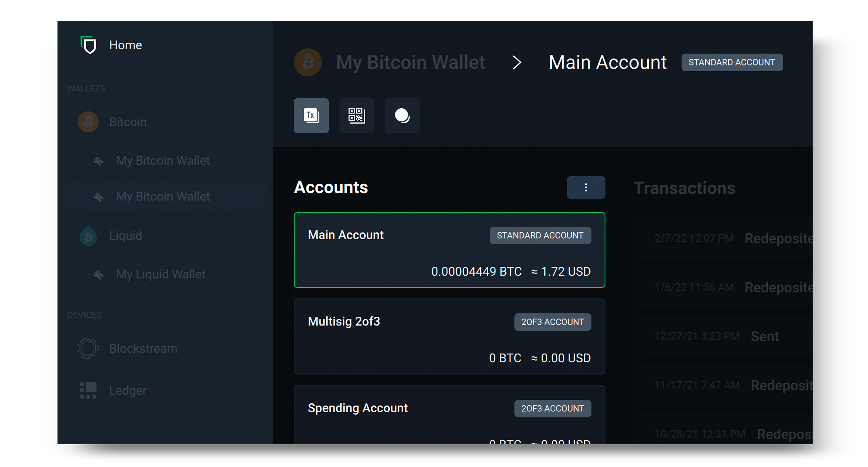
Task: Click the STANDARD ACCOUNT badge in the header
Action: [731, 62]
